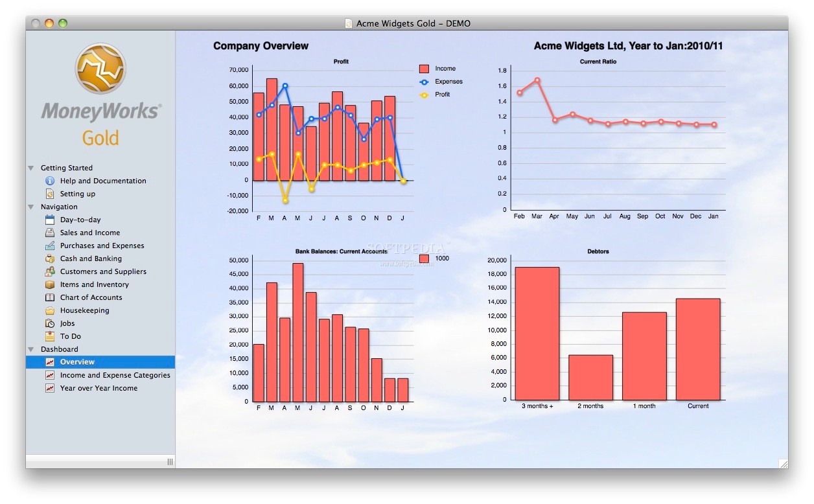Click the 'Company Overview' heading
Screen dimensions: 814x504
[261, 46]
